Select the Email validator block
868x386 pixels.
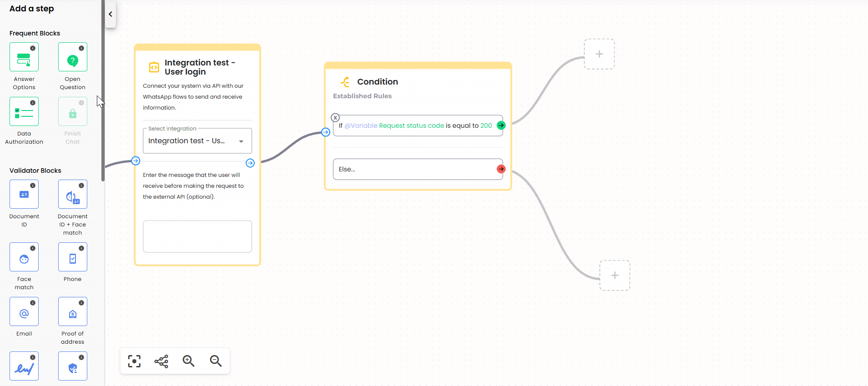24,312
